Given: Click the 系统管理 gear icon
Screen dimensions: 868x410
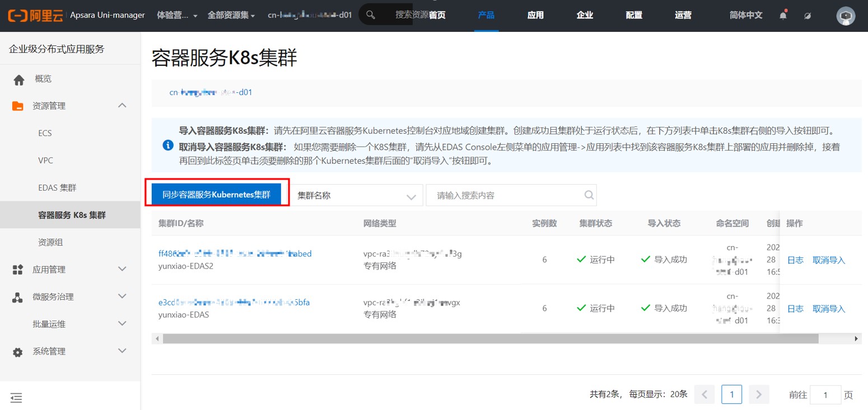Looking at the screenshot, I should coord(18,352).
